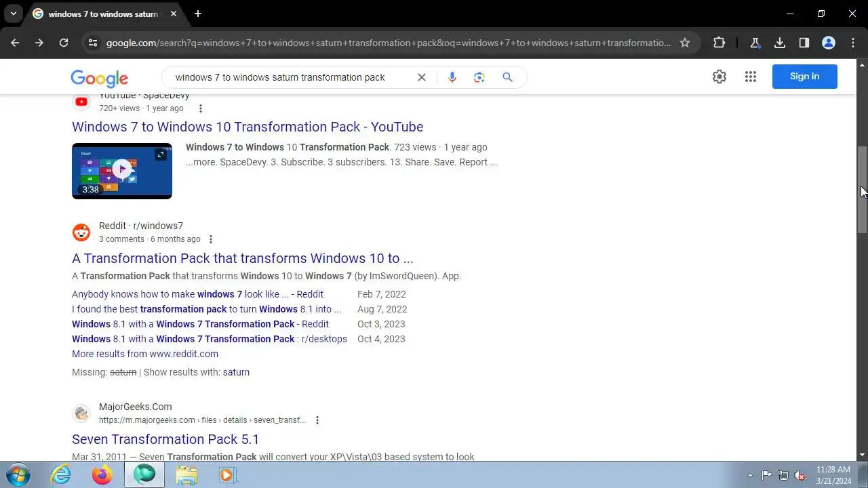Open 'A Transformation Pack that transforms Windows 10' link
The width and height of the screenshot is (868, 488).
coord(243,258)
